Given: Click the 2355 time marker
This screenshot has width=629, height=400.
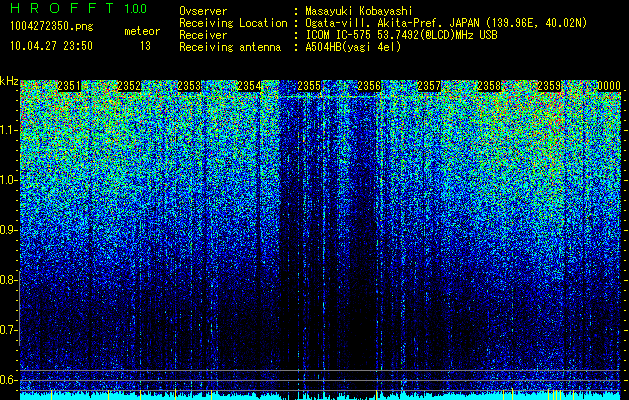Looking at the screenshot, I should click(x=309, y=86).
